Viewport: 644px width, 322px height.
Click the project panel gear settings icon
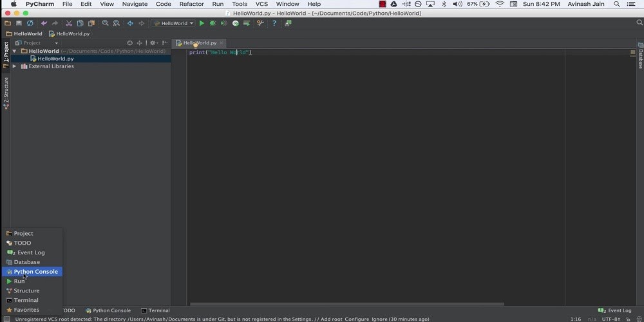pos(153,43)
